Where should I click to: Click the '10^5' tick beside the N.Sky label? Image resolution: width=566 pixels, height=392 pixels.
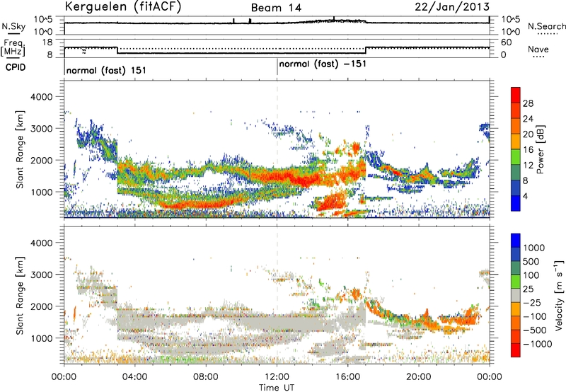tap(43, 20)
